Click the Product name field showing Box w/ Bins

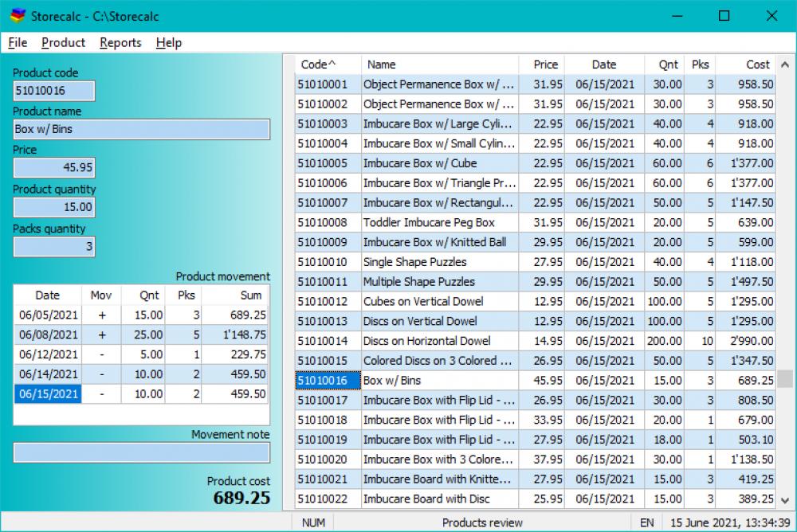[141, 129]
